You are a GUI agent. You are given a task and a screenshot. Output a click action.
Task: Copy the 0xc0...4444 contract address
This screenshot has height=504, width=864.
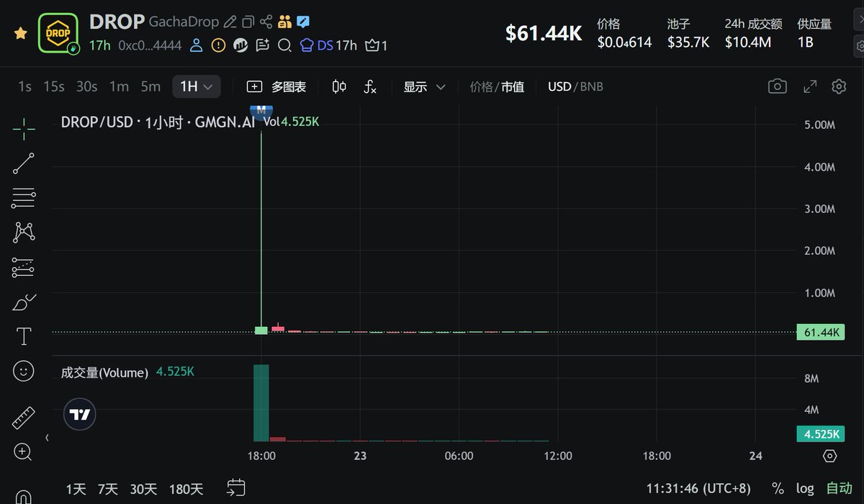(x=150, y=45)
